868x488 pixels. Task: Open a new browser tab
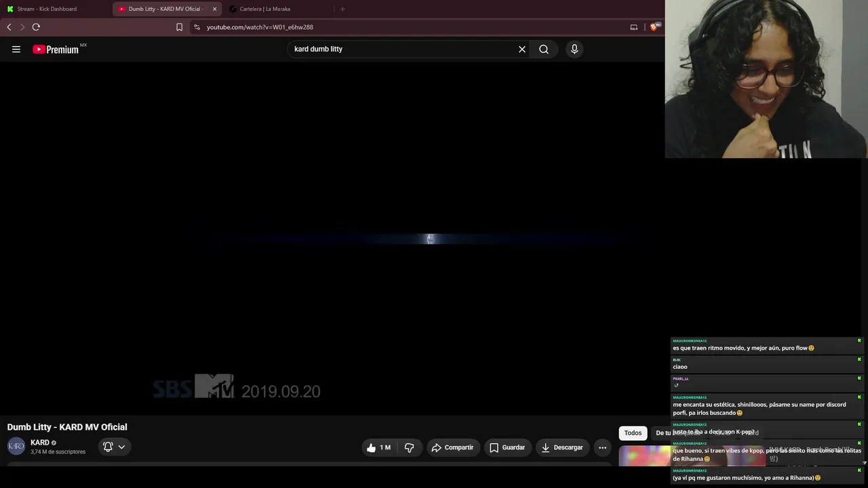[x=342, y=9]
